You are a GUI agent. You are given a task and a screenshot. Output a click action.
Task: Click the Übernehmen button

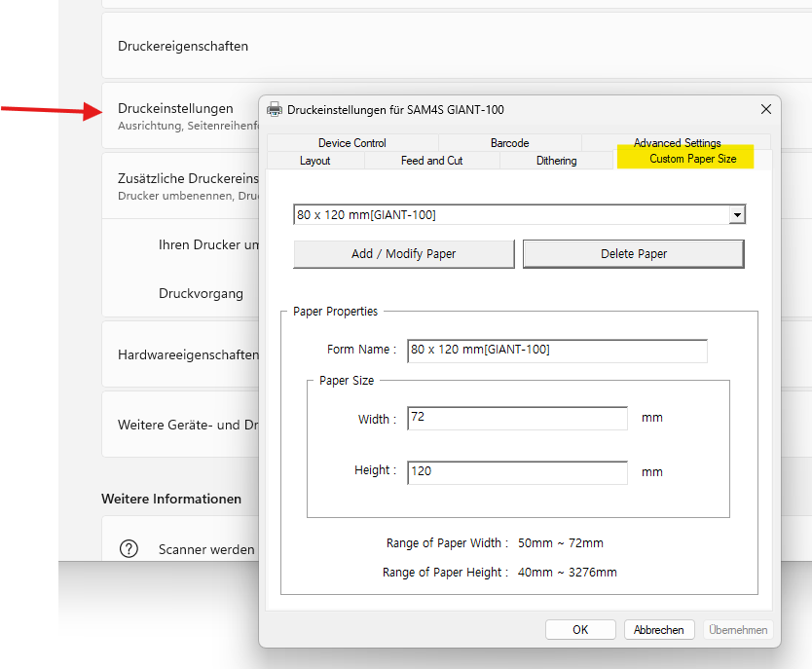pos(738,630)
